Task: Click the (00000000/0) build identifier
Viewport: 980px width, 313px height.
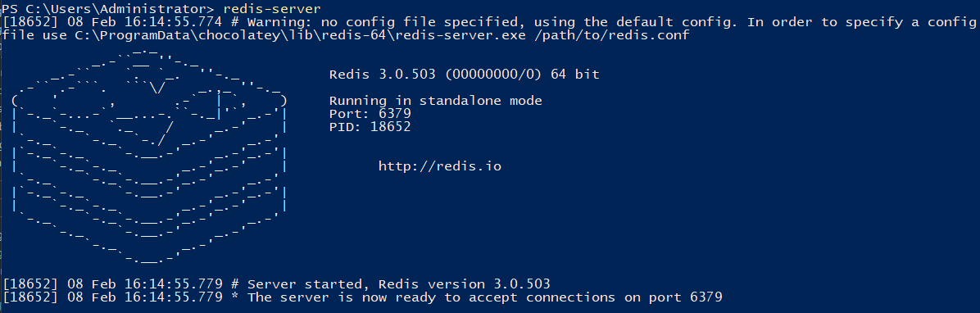Action: tap(493, 75)
